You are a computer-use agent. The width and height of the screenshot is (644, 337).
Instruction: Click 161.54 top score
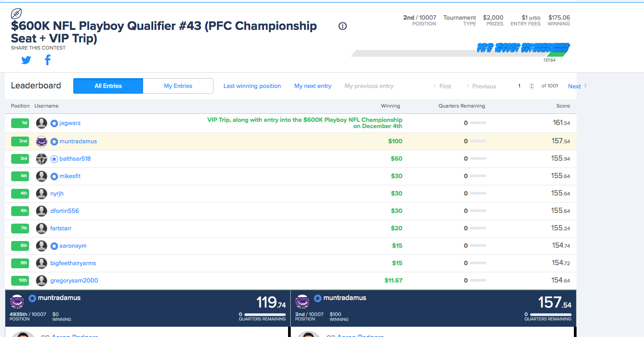tap(561, 123)
